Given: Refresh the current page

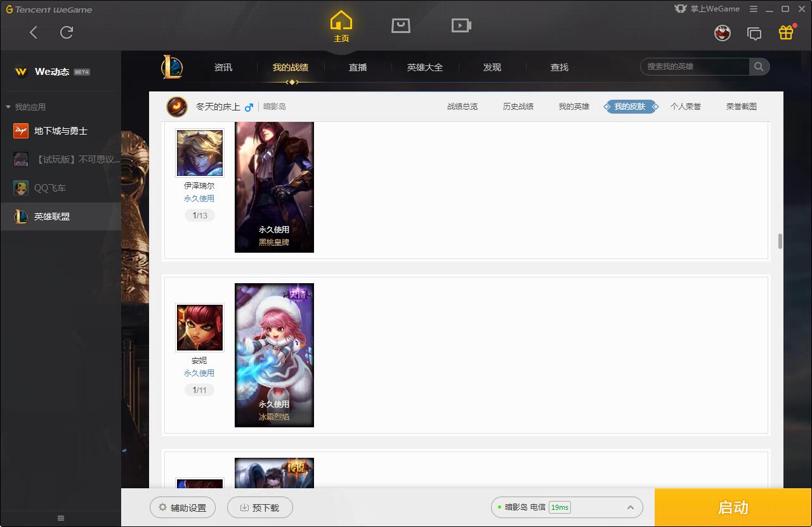Looking at the screenshot, I should tap(67, 32).
